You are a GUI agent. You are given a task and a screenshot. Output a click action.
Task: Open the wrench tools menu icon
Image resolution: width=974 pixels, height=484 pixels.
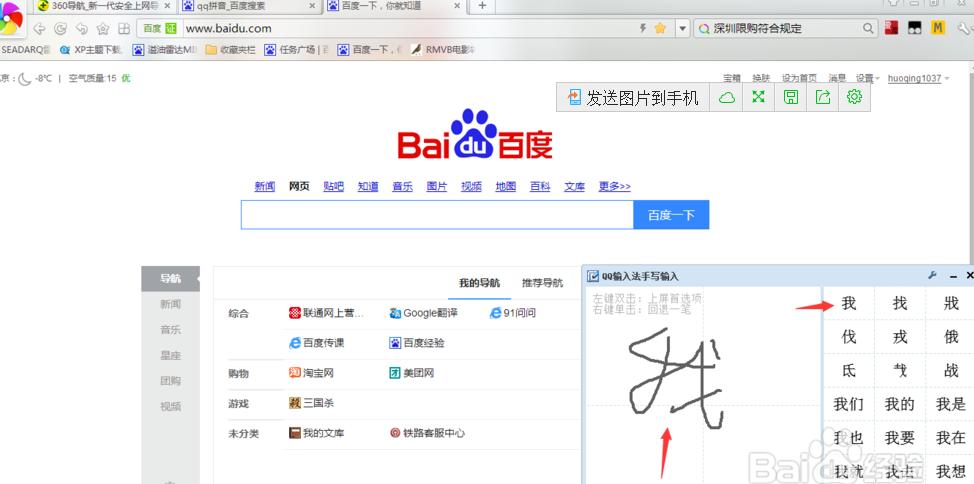click(x=965, y=28)
